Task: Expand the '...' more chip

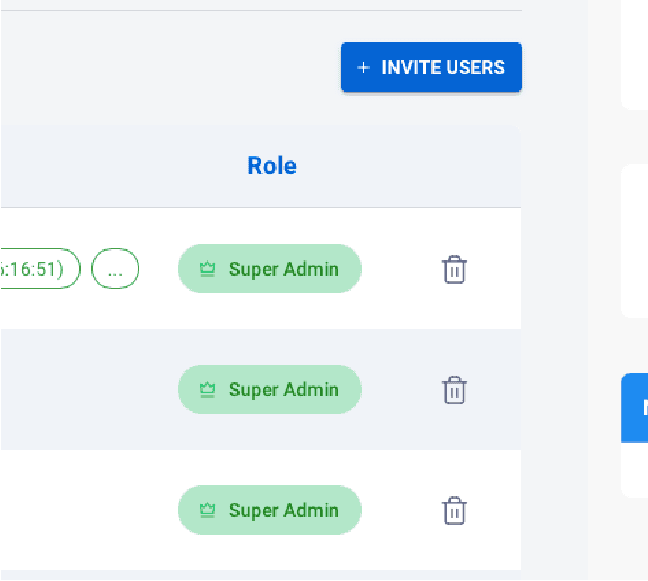Action: pos(115,269)
